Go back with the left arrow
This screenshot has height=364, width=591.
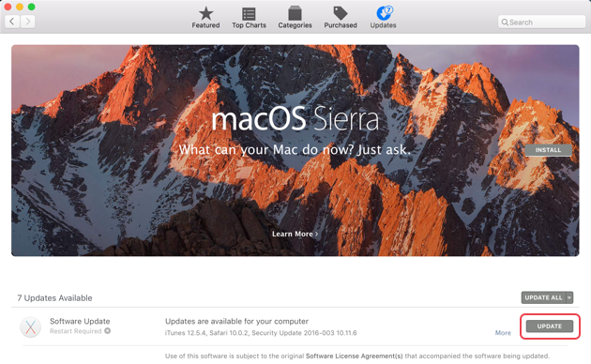pyautogui.click(x=12, y=22)
